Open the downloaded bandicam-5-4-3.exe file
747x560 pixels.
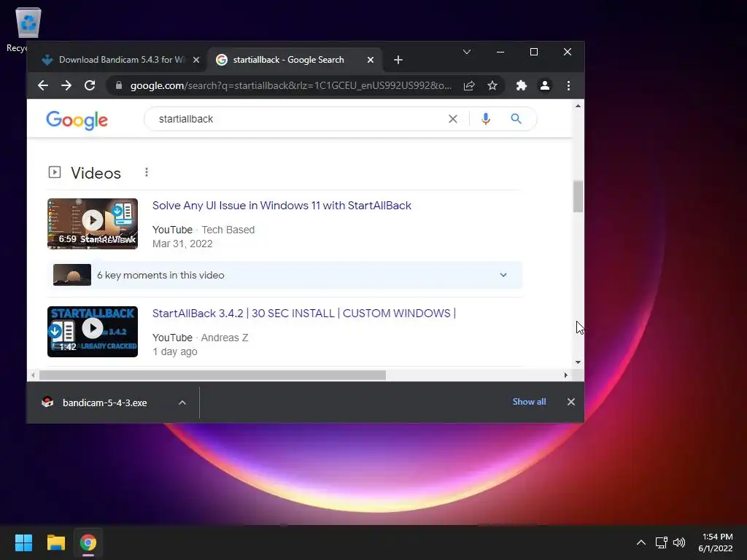click(x=105, y=402)
